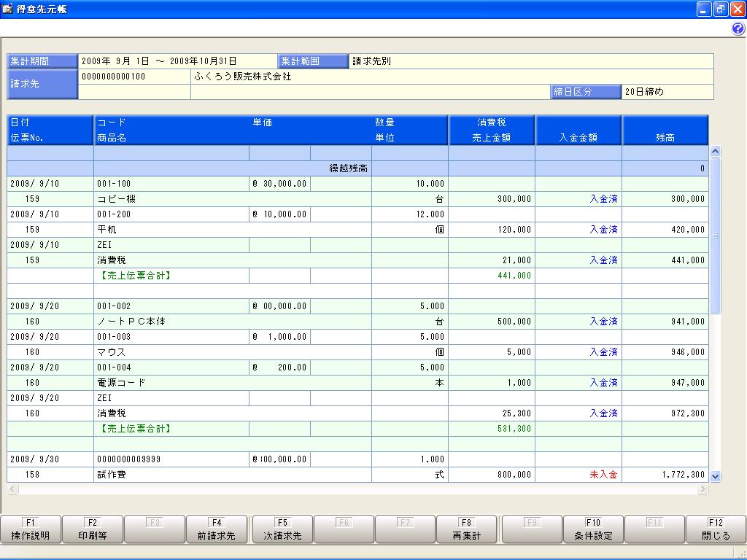The width and height of the screenshot is (747, 560).
Task: Click the vertical scrollbar down arrow
Action: click(715, 476)
